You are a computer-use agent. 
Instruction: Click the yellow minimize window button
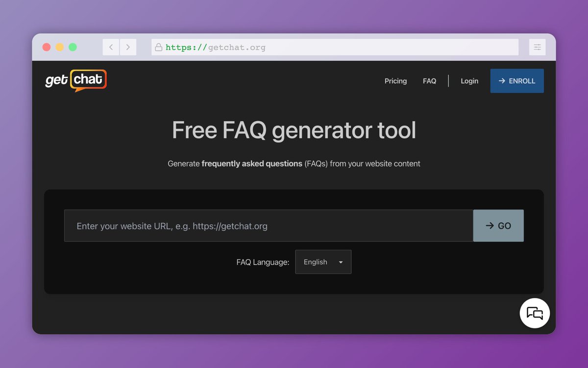(x=59, y=47)
